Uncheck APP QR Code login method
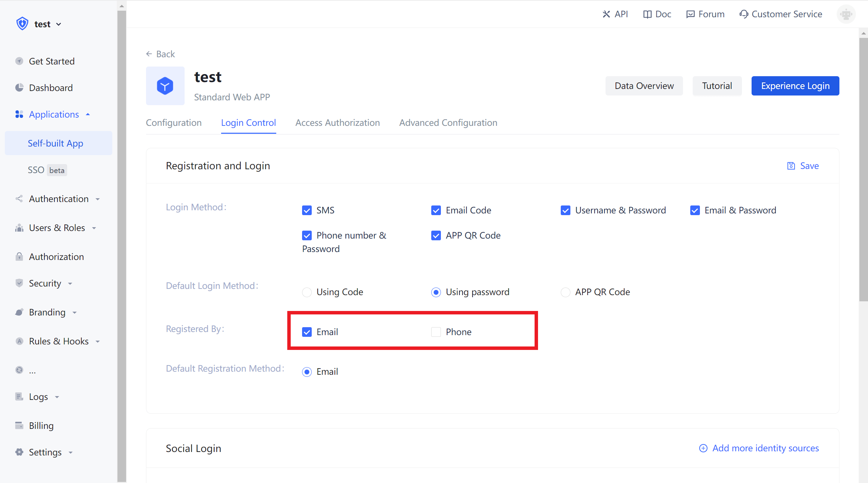Viewport: 868px width, 483px height. click(436, 235)
